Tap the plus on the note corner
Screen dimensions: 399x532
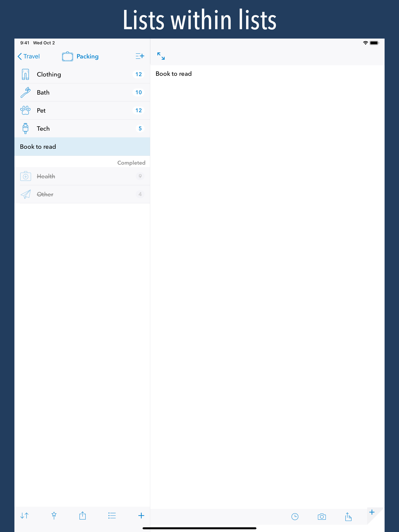click(x=372, y=512)
